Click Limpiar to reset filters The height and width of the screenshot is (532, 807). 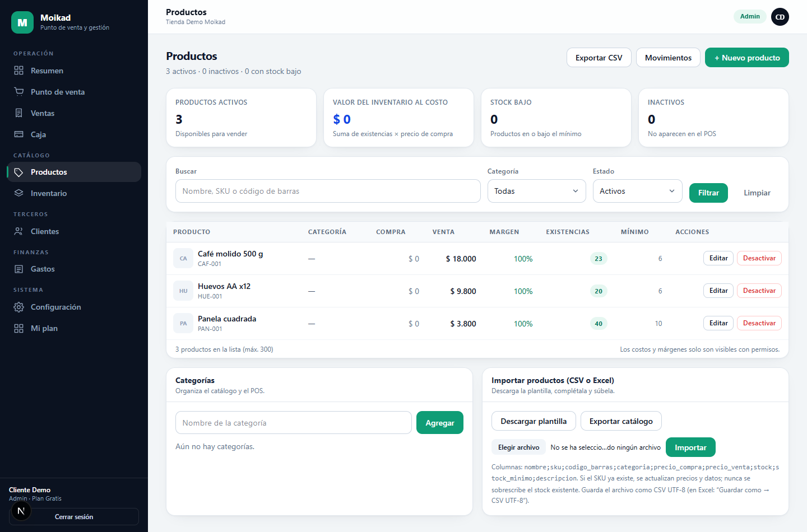(x=757, y=193)
